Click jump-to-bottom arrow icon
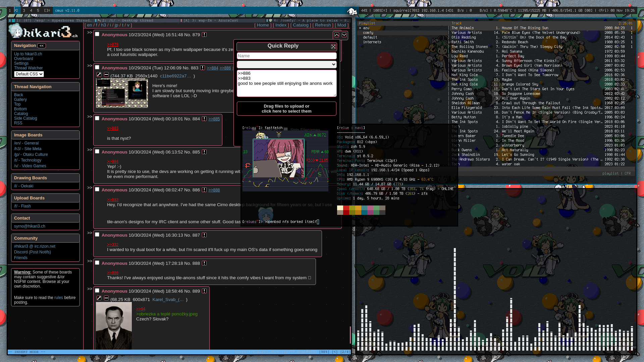Screen dimensions: 644x362 coord(344,35)
